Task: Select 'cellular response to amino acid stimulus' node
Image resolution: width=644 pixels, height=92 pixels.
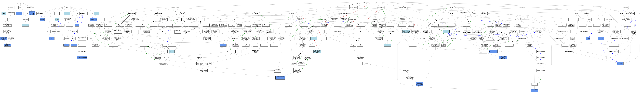Action: click(x=223, y=45)
